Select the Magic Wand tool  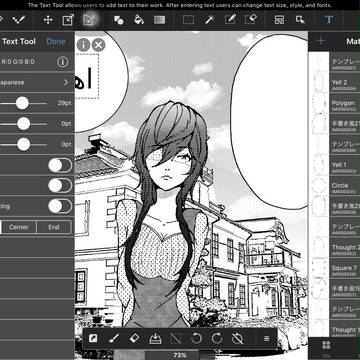point(209,20)
